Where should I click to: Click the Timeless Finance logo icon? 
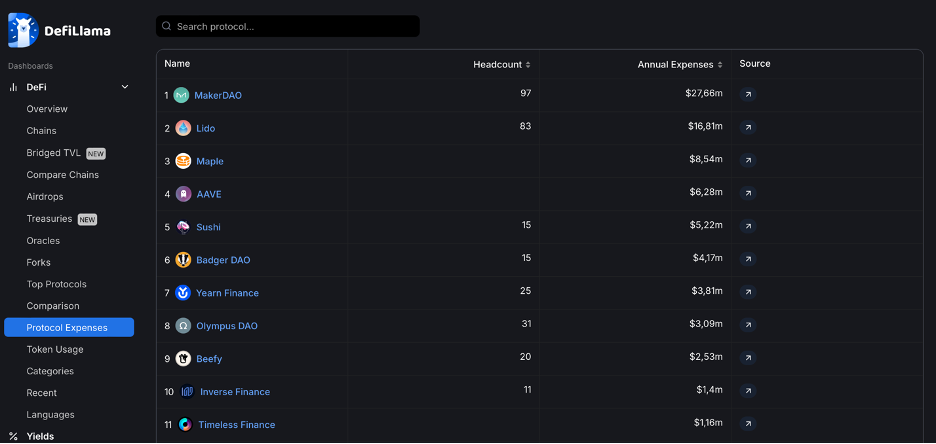186,425
